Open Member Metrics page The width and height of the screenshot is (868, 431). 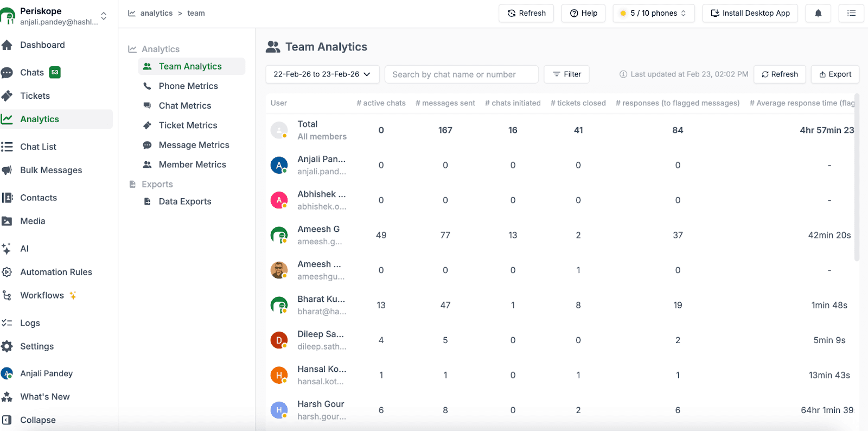tap(192, 164)
